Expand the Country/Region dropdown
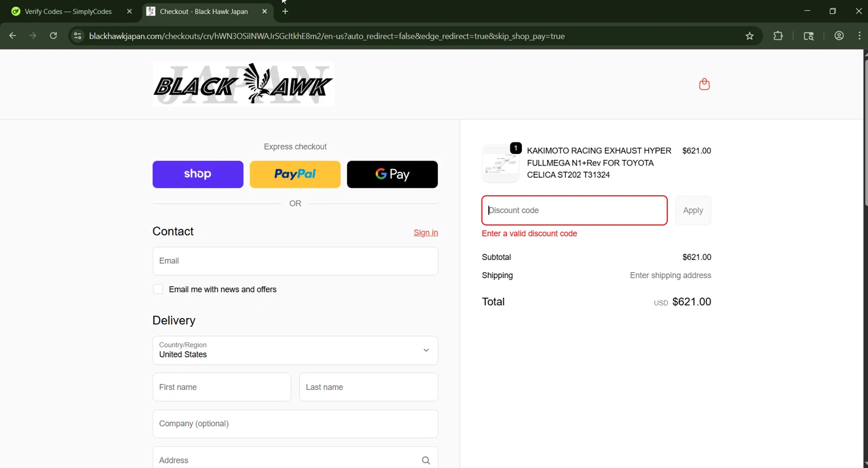868x468 pixels. point(295,350)
